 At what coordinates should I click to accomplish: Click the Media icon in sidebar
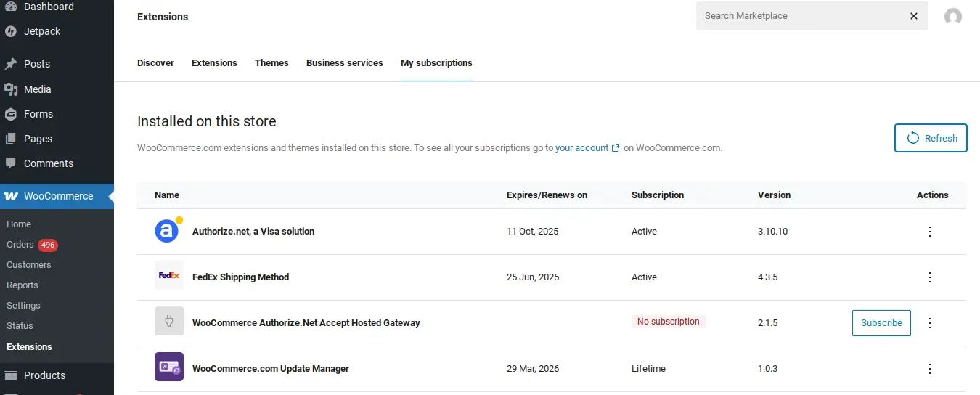(10, 89)
